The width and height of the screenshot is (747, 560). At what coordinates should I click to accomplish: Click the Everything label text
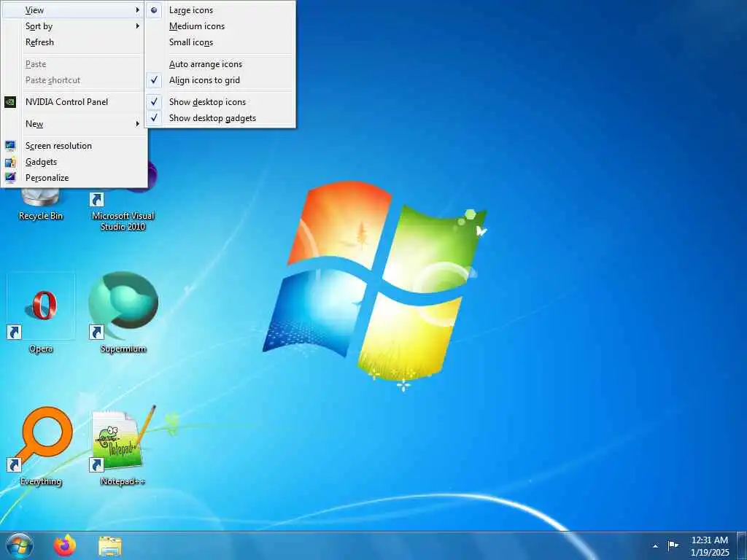coord(41,482)
